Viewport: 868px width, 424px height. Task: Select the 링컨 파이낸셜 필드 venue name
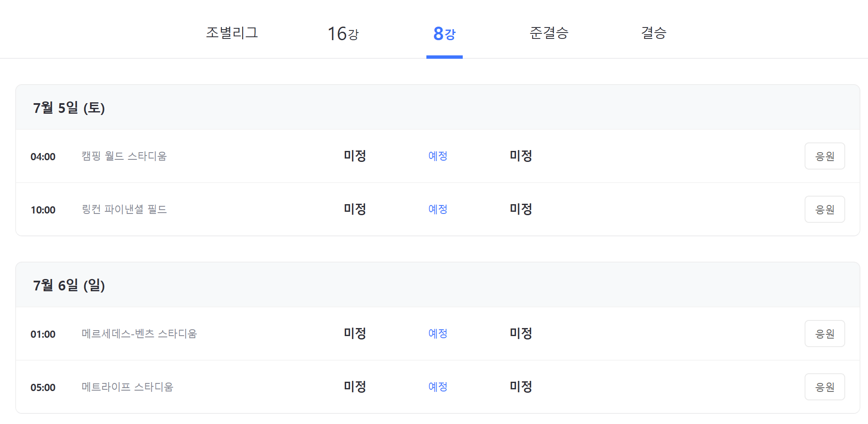pos(124,209)
